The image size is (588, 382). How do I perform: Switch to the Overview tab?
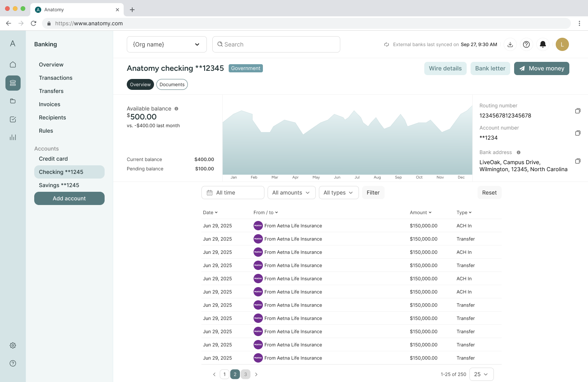pos(140,84)
